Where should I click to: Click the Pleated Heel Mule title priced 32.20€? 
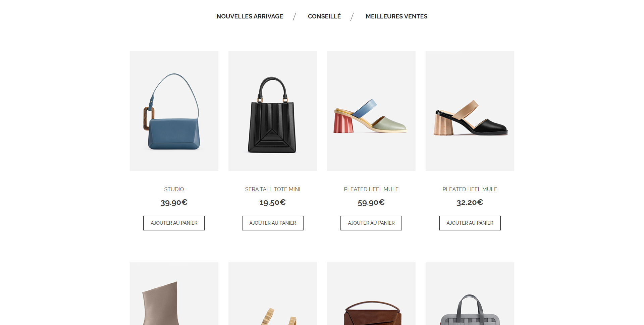pyautogui.click(x=470, y=189)
